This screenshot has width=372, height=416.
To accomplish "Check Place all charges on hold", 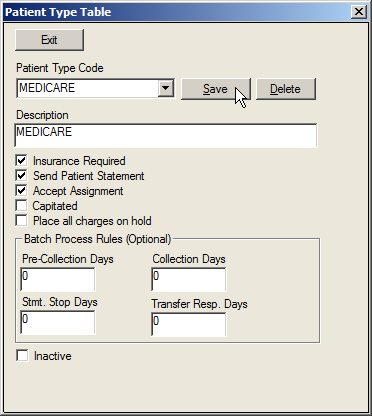I will [21, 221].
